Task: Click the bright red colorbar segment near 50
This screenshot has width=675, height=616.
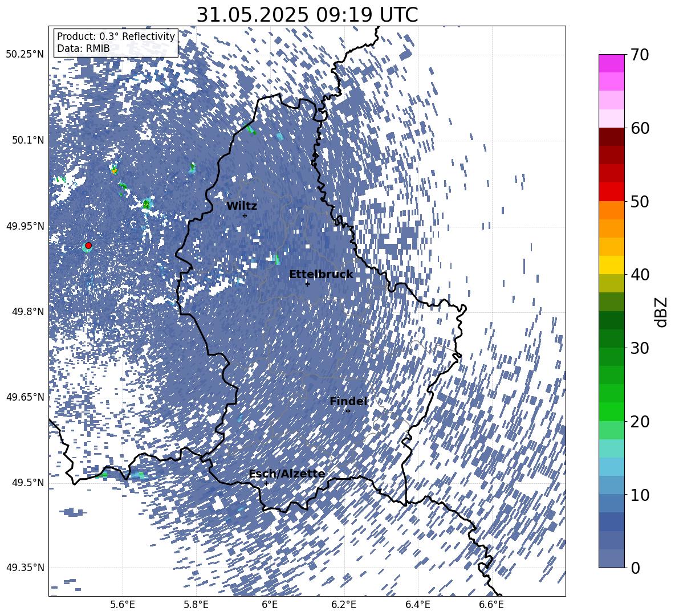Action: click(x=611, y=192)
